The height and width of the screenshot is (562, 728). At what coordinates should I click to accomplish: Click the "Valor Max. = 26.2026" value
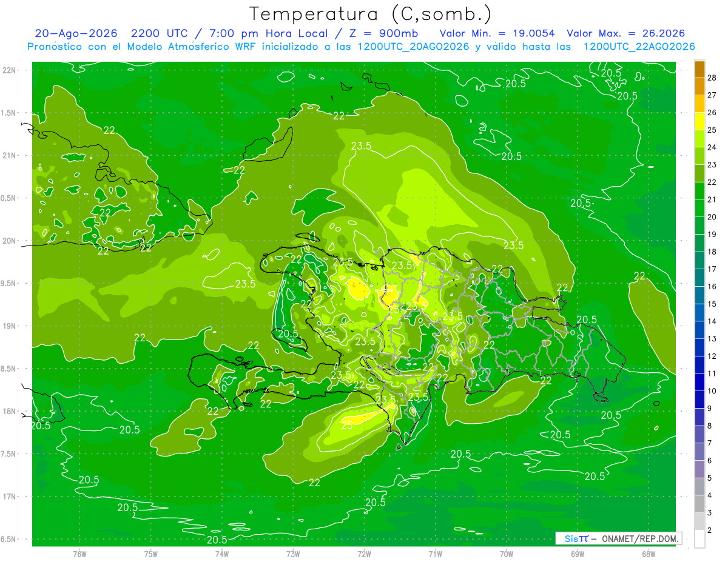point(625,33)
